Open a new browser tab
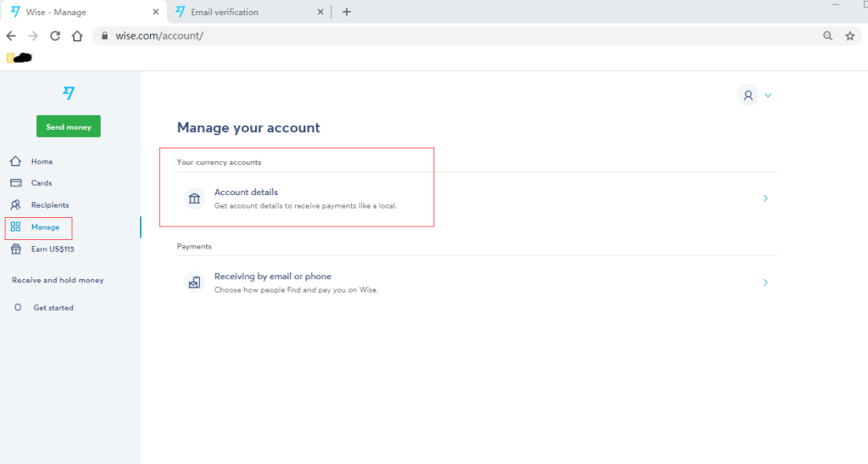This screenshot has height=464, width=868. coord(347,12)
